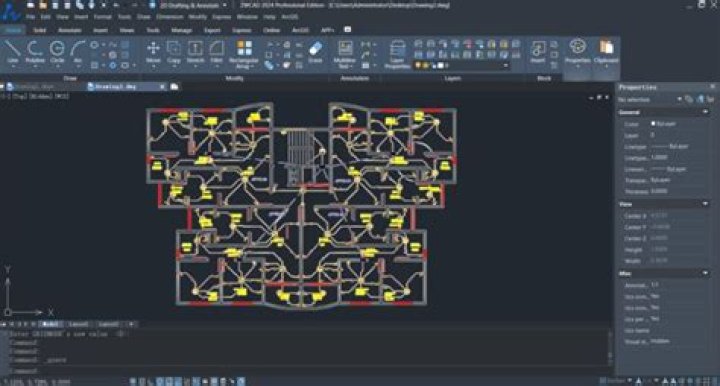The width and height of the screenshot is (720, 386).
Task: Activate the Move tool
Action: pos(153,52)
